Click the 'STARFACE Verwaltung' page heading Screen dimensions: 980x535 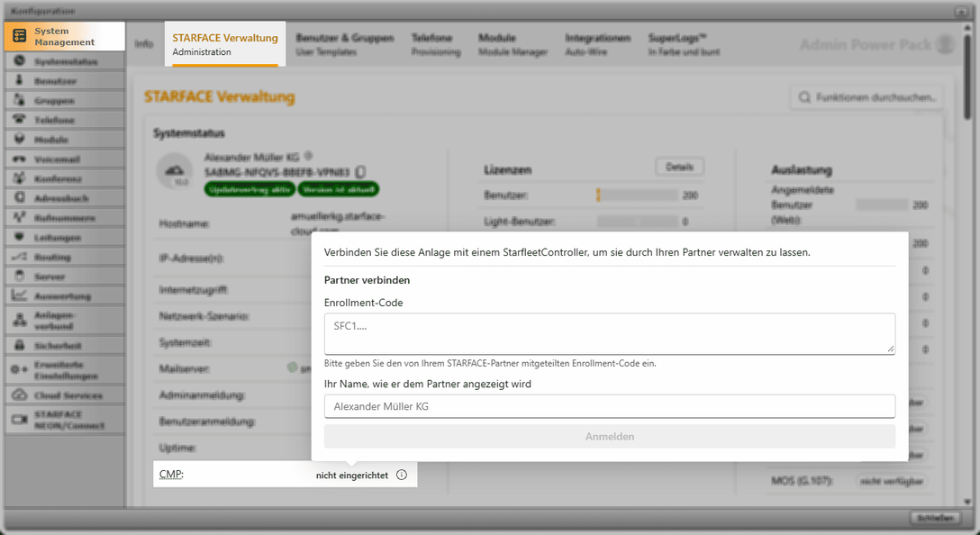(220, 97)
